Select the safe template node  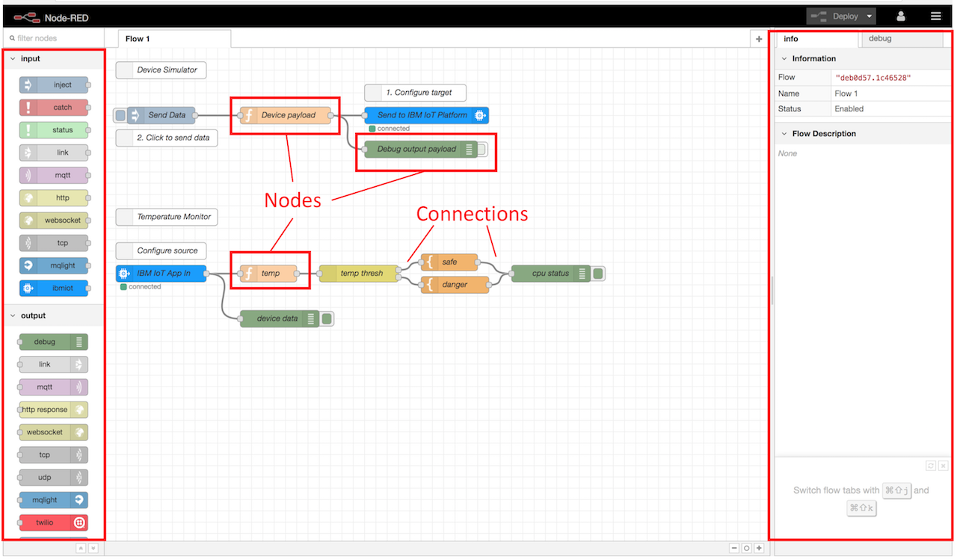pos(449,262)
